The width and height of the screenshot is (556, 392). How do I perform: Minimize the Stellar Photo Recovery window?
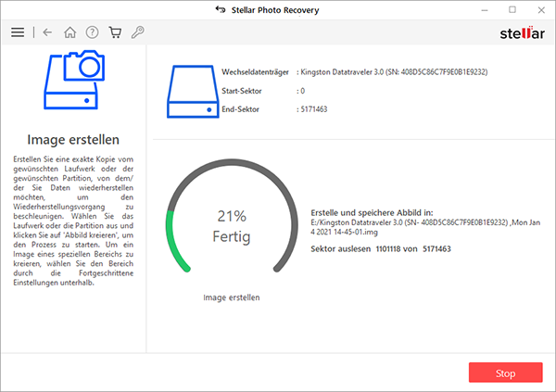(x=485, y=10)
